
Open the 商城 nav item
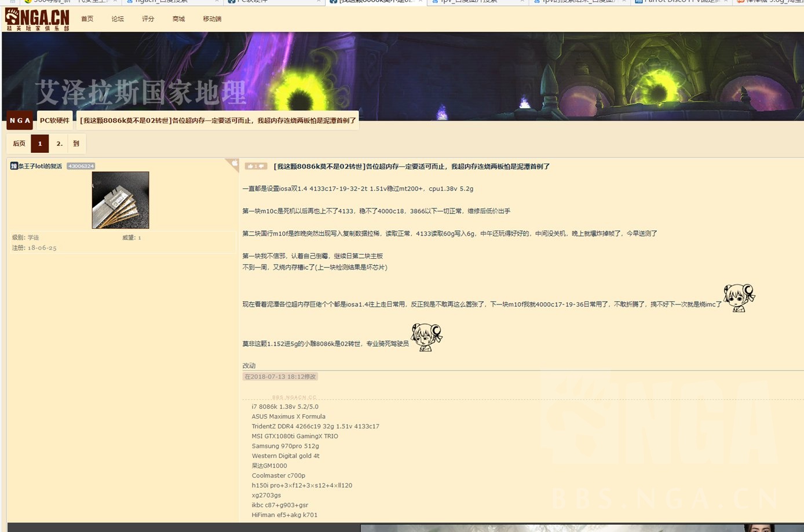pyautogui.click(x=178, y=19)
